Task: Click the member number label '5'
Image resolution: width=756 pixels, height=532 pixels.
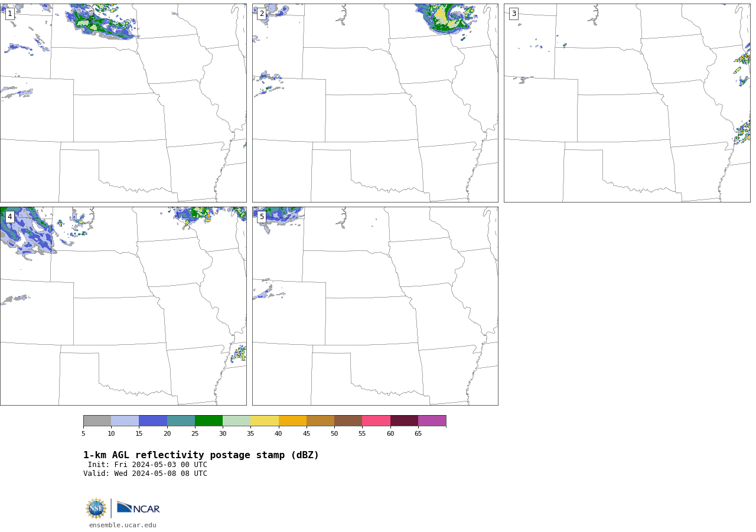Action: click(262, 217)
